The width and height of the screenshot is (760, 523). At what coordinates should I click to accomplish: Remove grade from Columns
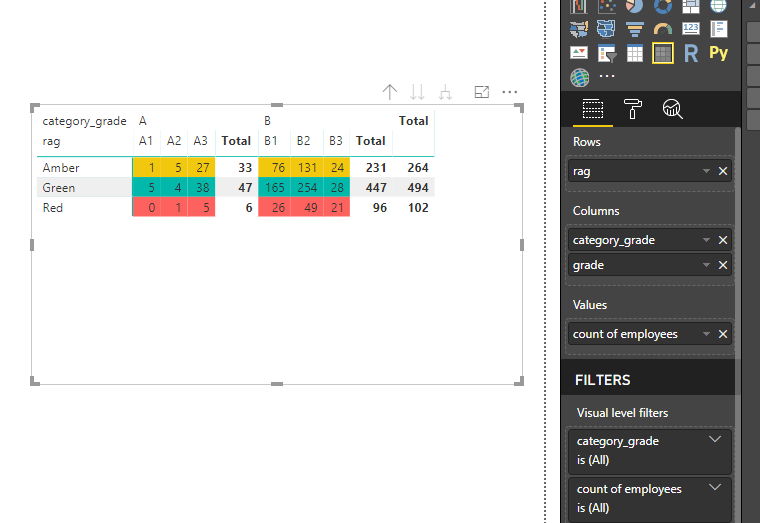(x=723, y=265)
